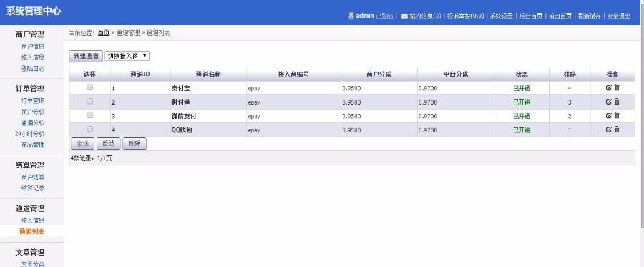Click 已开通 status in QQ钱包 row
This screenshot has width=644, height=267.
[522, 130]
